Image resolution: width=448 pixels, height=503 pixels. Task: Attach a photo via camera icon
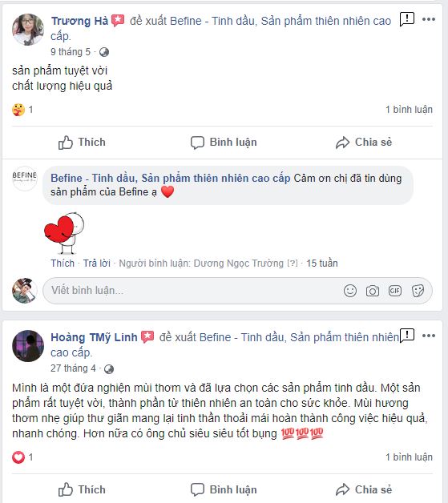tap(372, 291)
